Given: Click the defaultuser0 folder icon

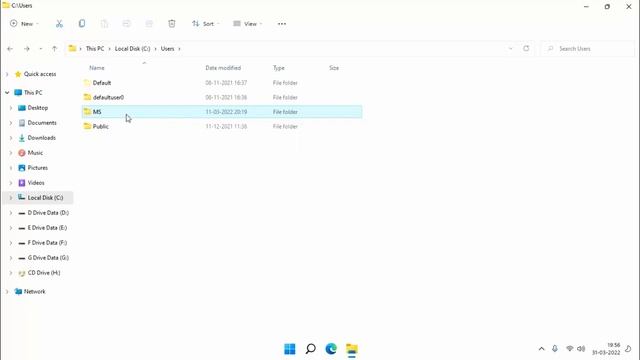Looking at the screenshot, I should pos(87,97).
